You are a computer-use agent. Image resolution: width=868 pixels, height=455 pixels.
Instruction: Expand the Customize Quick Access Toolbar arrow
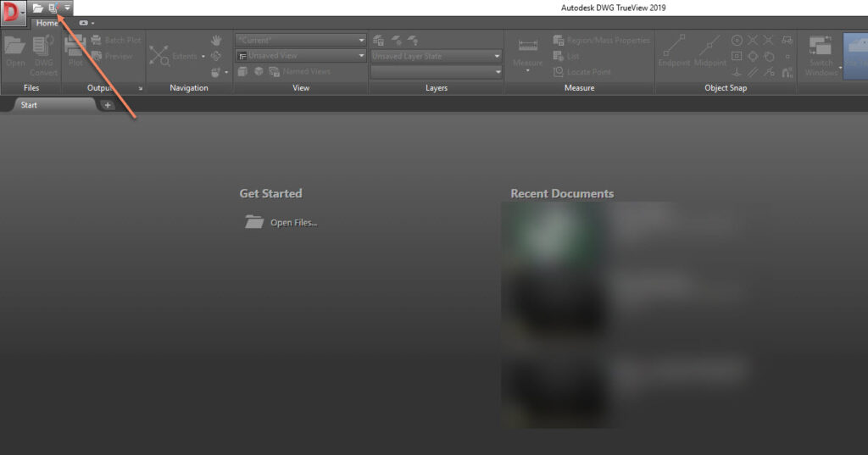[x=67, y=8]
